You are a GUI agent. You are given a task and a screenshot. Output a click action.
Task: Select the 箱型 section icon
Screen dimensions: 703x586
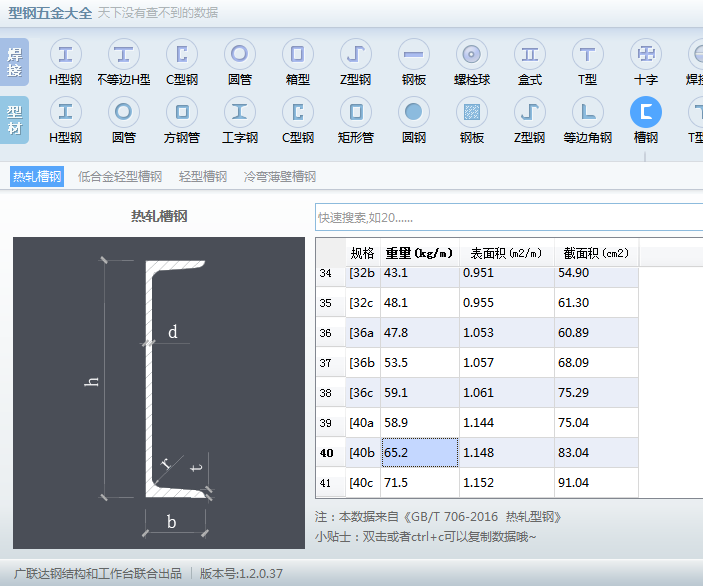pyautogui.click(x=298, y=54)
